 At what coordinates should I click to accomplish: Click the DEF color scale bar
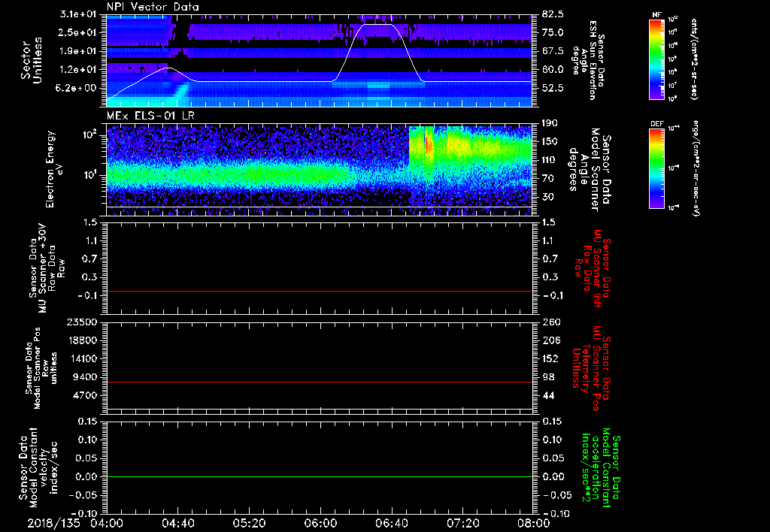[656, 168]
